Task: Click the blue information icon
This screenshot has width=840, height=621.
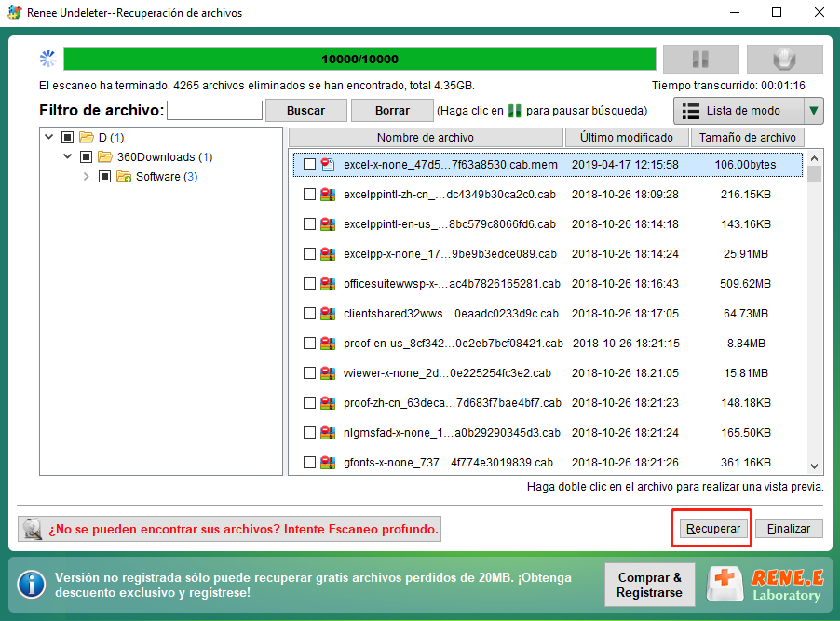Action: pyautogui.click(x=31, y=585)
